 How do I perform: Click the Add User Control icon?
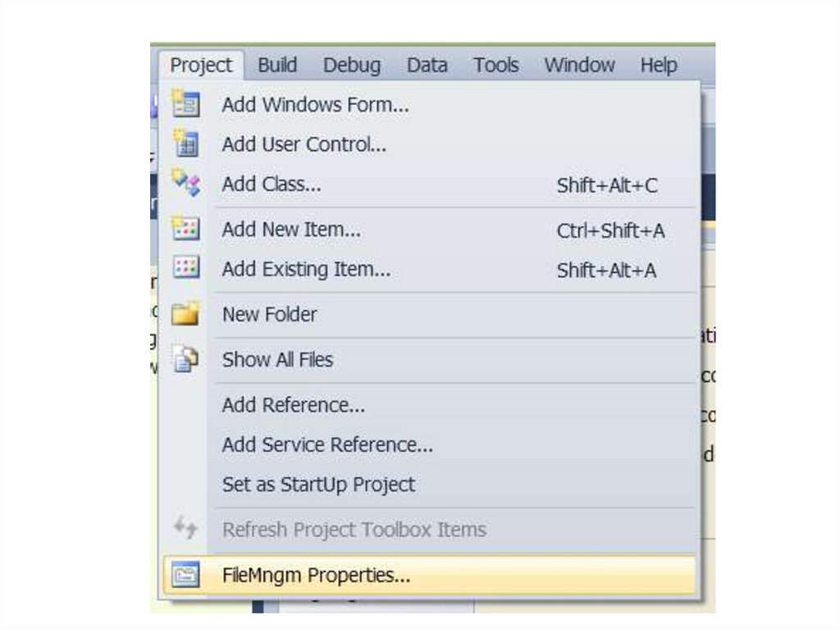(185, 144)
